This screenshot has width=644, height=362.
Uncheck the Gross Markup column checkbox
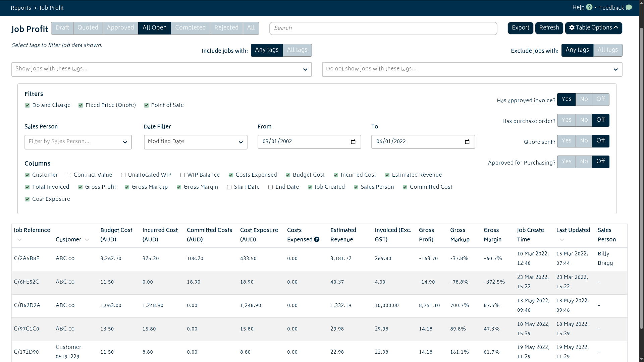click(x=127, y=187)
